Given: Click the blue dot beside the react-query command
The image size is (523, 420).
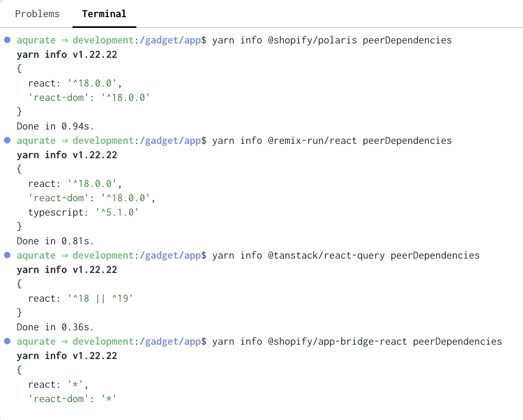Looking at the screenshot, I should [x=7, y=255].
